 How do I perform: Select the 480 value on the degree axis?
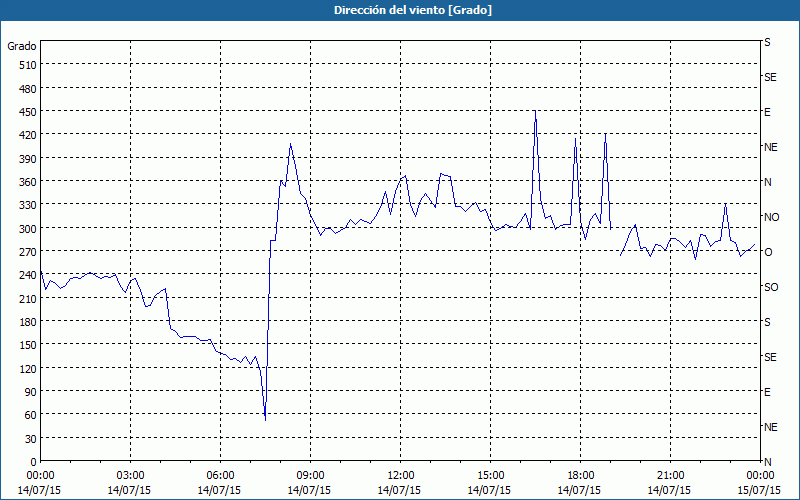tap(29, 89)
